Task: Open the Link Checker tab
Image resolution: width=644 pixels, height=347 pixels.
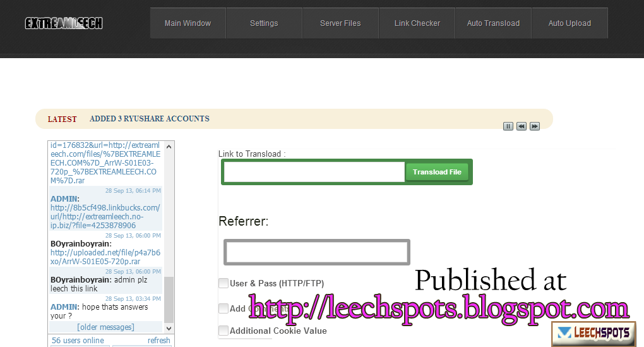Action: (x=417, y=23)
